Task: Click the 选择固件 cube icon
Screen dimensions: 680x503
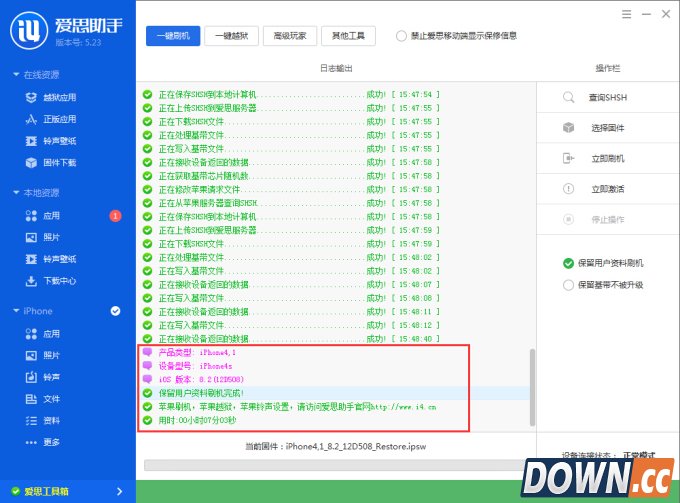Action: coord(568,128)
